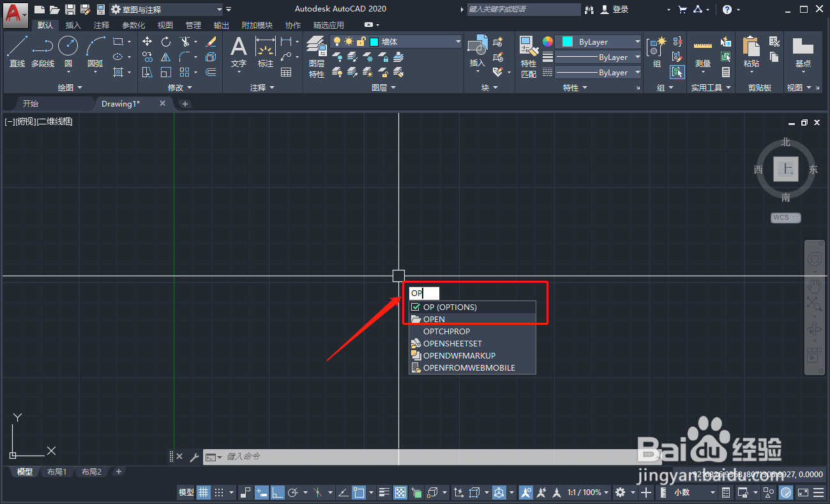
Task: Switch to the 注释 ribbon tab
Action: 101,25
